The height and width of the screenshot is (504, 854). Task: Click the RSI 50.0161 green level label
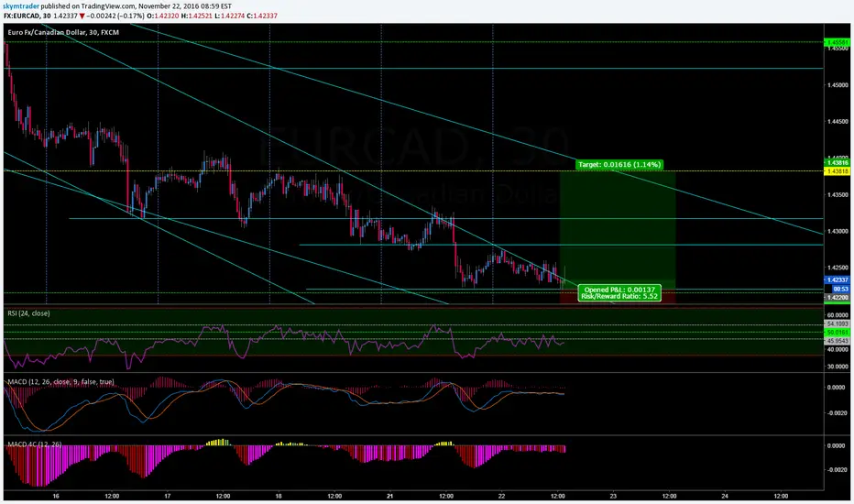click(x=838, y=332)
